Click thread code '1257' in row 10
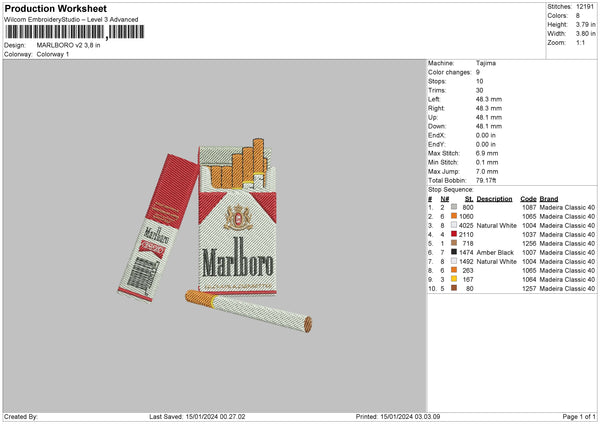The height and width of the screenshot is (424, 600). [529, 289]
